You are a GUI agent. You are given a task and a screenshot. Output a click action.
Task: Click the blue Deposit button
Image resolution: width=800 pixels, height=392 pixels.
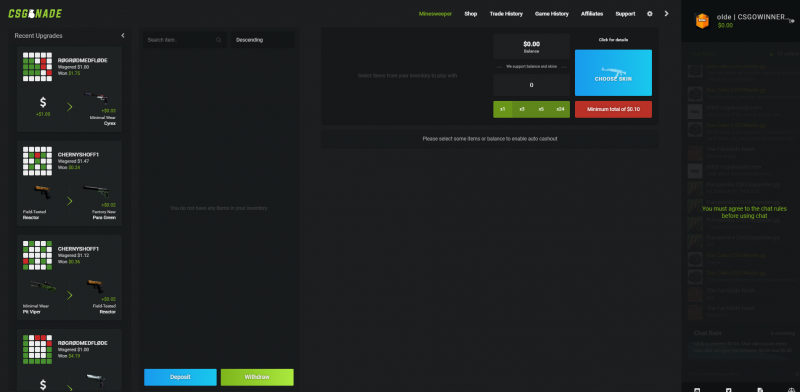click(x=180, y=377)
